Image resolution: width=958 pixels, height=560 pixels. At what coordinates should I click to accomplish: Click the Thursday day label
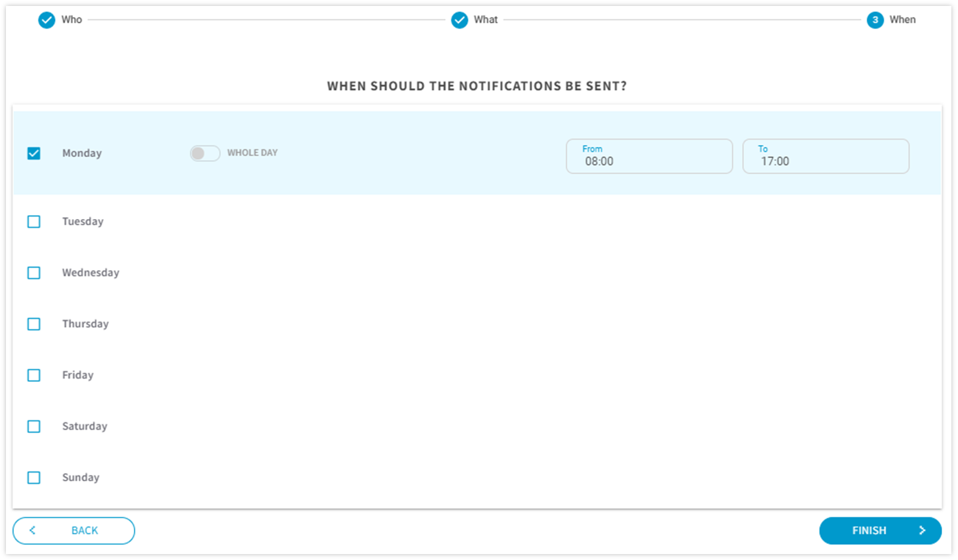point(85,324)
